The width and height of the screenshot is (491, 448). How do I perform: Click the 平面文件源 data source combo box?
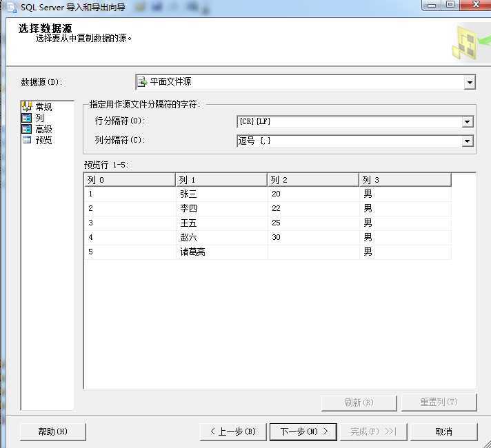pyautogui.click(x=305, y=82)
